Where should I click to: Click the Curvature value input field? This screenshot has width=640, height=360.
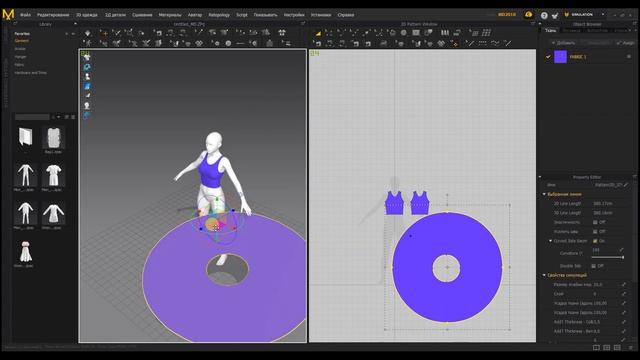tap(603, 250)
